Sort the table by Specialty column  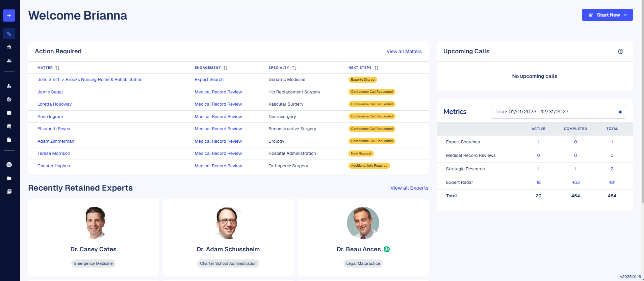coord(294,68)
